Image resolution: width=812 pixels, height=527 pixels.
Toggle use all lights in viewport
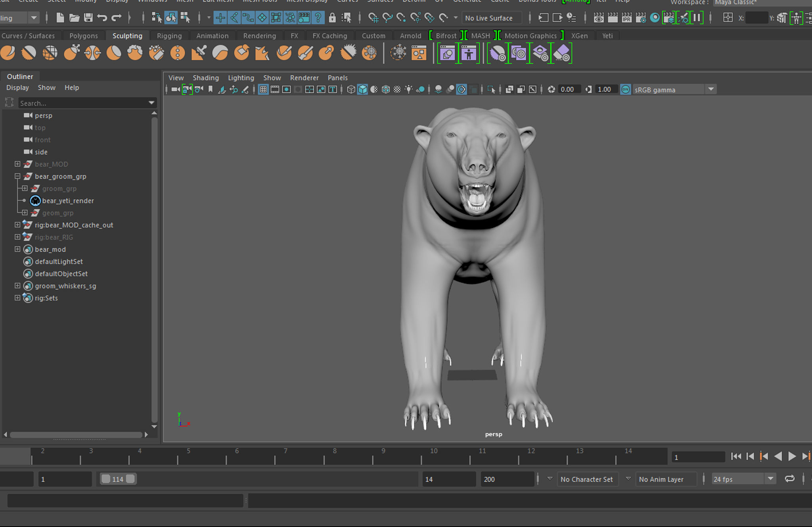tap(409, 89)
